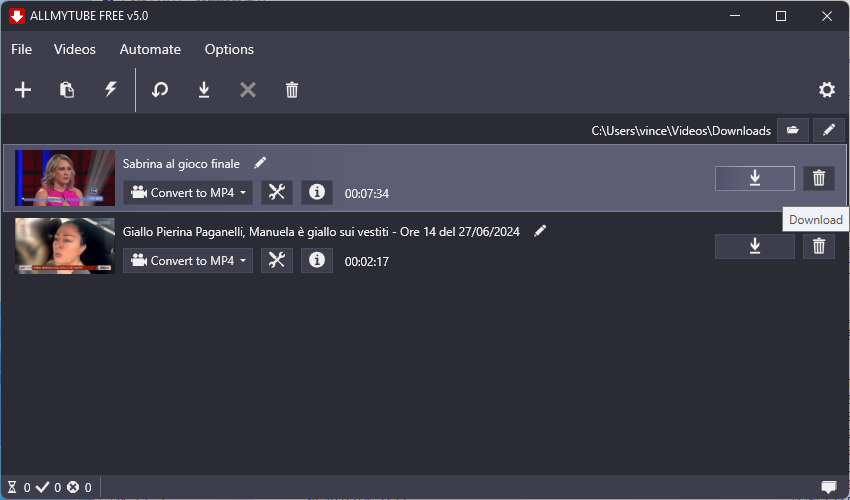Rename 'Sabrina al gioco finale' via pencil icon
This screenshot has width=850, height=500.
coord(260,163)
